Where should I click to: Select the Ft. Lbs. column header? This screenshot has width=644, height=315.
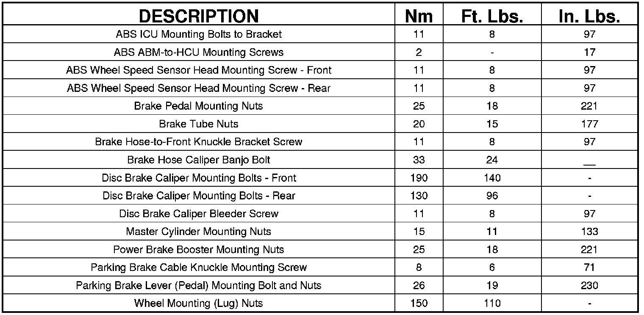pos(492,16)
